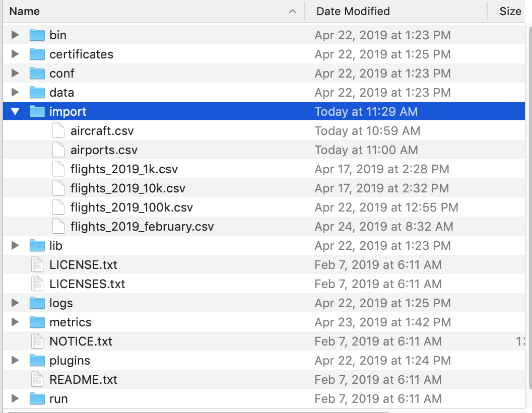Click the certificates folder icon

click(x=37, y=54)
